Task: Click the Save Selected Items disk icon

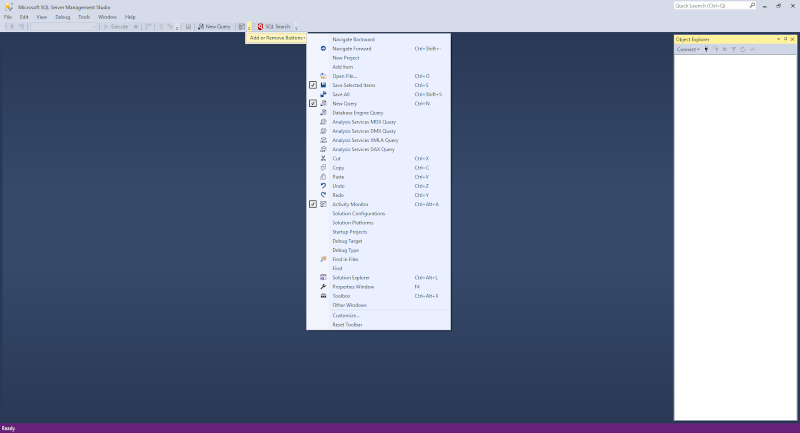Action: 323,85
